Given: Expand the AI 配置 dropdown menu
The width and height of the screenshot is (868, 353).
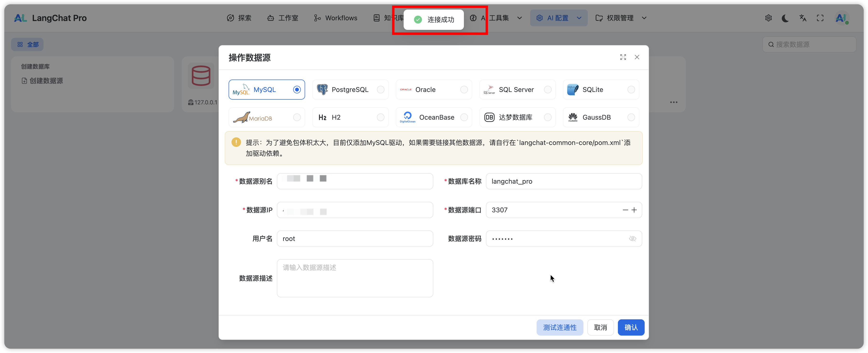Looking at the screenshot, I should (x=579, y=18).
